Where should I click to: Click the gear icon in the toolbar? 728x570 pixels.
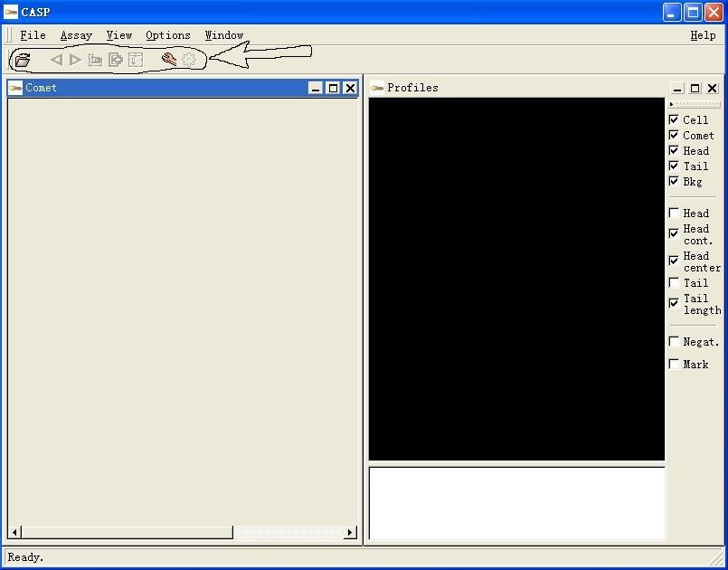(189, 60)
